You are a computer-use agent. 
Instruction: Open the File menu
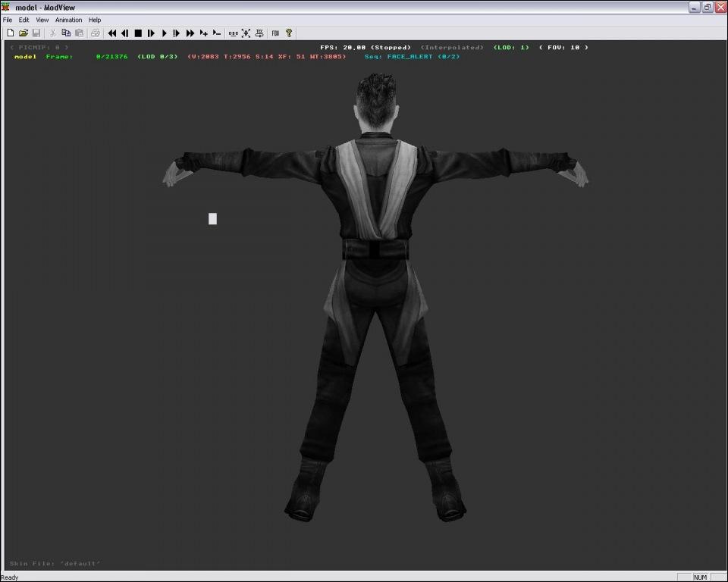click(8, 20)
